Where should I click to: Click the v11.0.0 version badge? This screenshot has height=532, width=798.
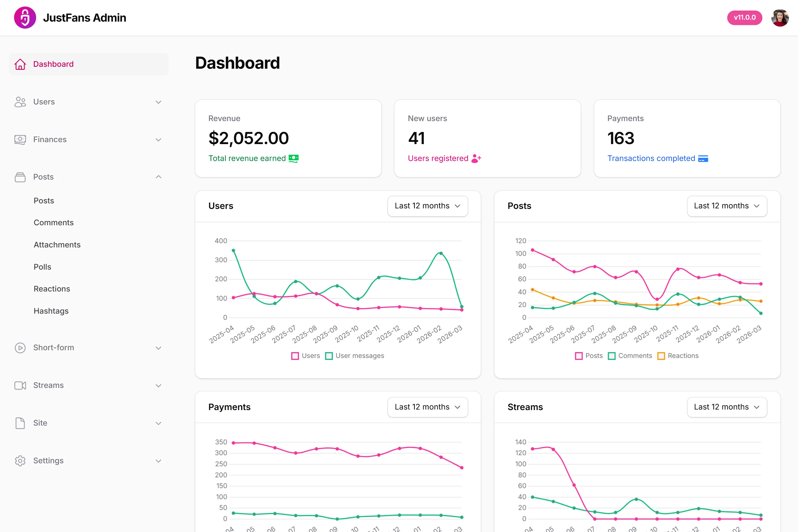coord(745,18)
